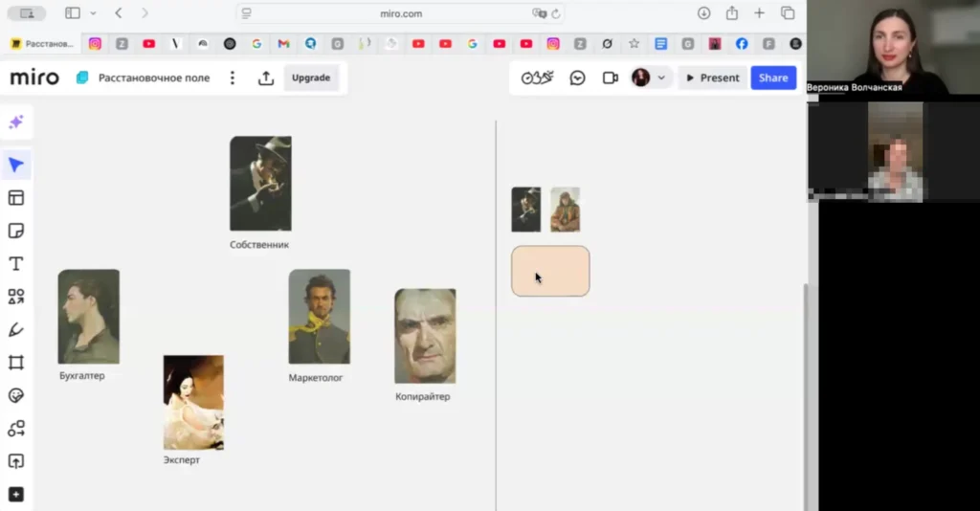Screen dimensions: 980x511
Task: Click the Miro logo
Action: coord(34,78)
